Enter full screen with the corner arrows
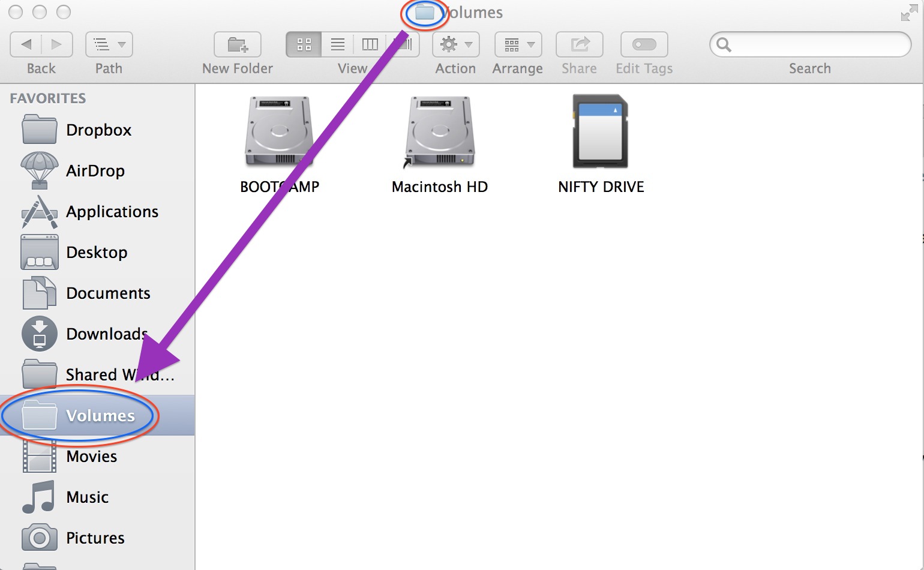The width and height of the screenshot is (924, 570). 909,13
